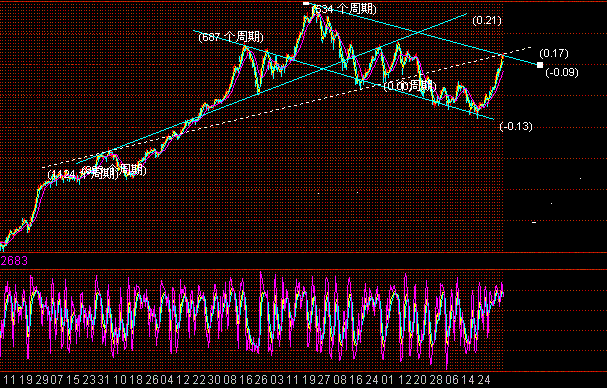This screenshot has height=388, width=607.
Task: Select the (0.00) 周期 label mid-chart
Action: tap(410, 86)
